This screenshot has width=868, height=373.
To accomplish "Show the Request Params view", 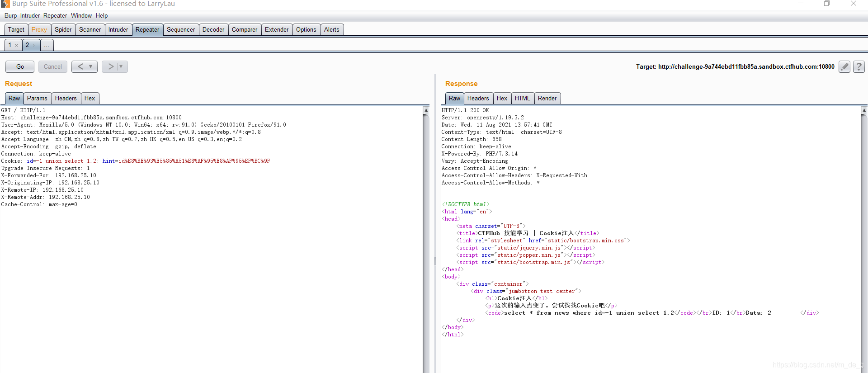I will [37, 98].
